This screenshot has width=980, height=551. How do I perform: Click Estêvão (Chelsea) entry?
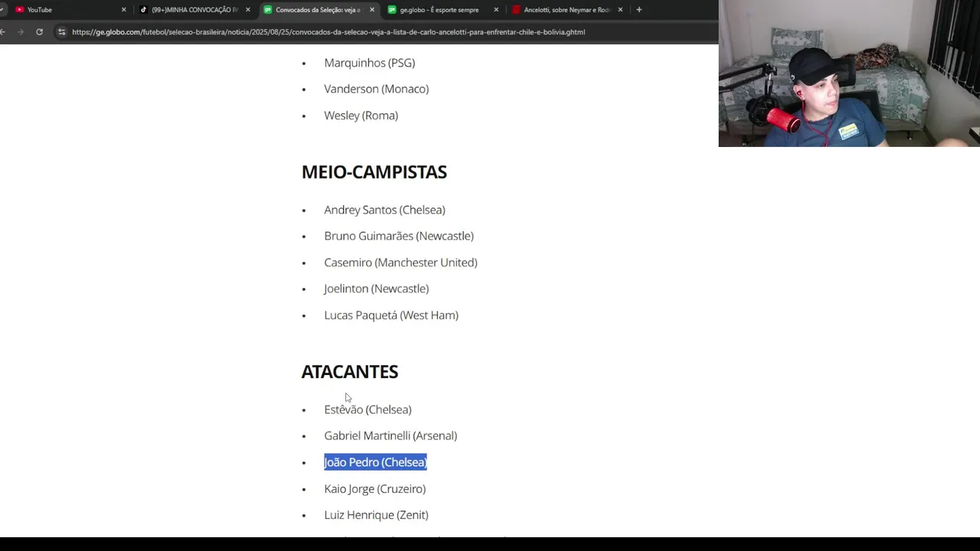367,409
